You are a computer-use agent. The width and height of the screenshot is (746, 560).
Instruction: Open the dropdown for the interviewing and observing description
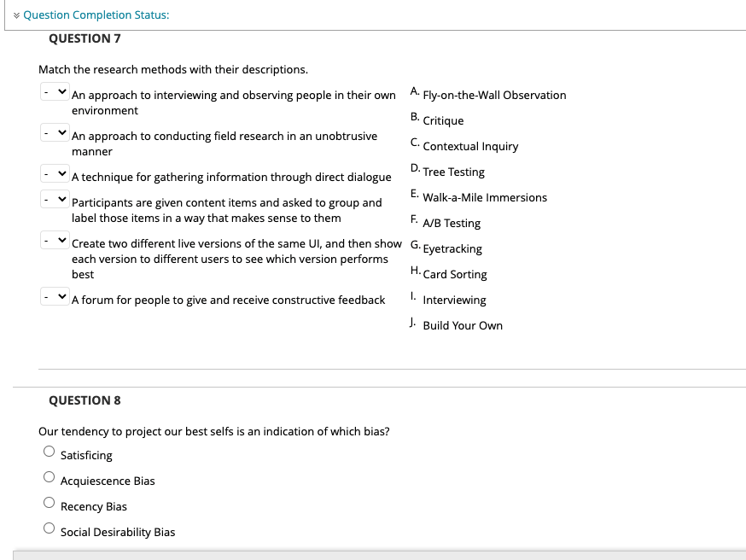[x=55, y=90]
